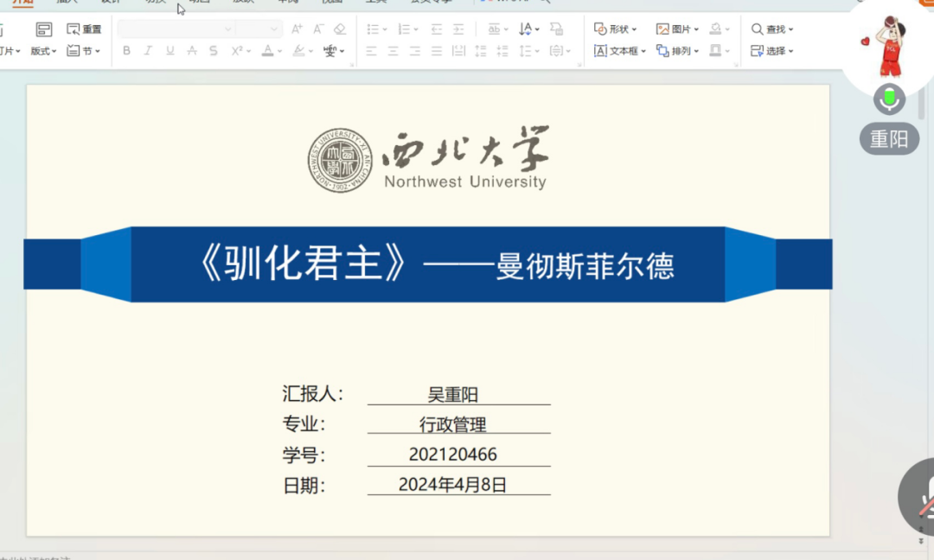This screenshot has height=560, width=934.
Task: Click the slide layout icon above 版式
Action: (x=43, y=29)
